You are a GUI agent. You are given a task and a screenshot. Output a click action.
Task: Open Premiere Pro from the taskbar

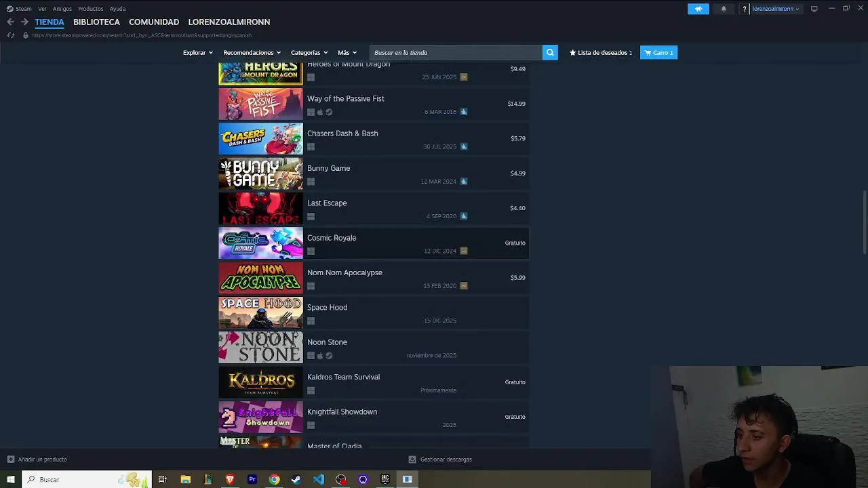(252, 479)
